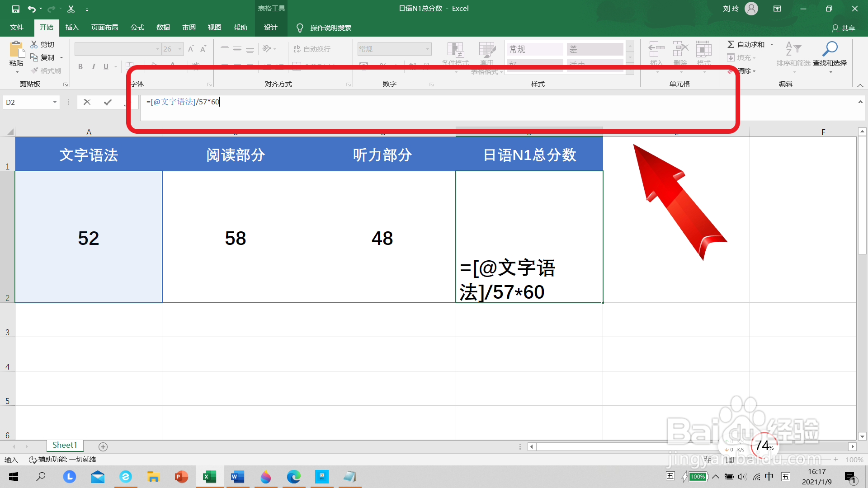Image resolution: width=868 pixels, height=488 pixels.
Task: Click the AutoSum sigma icon
Action: point(731,44)
